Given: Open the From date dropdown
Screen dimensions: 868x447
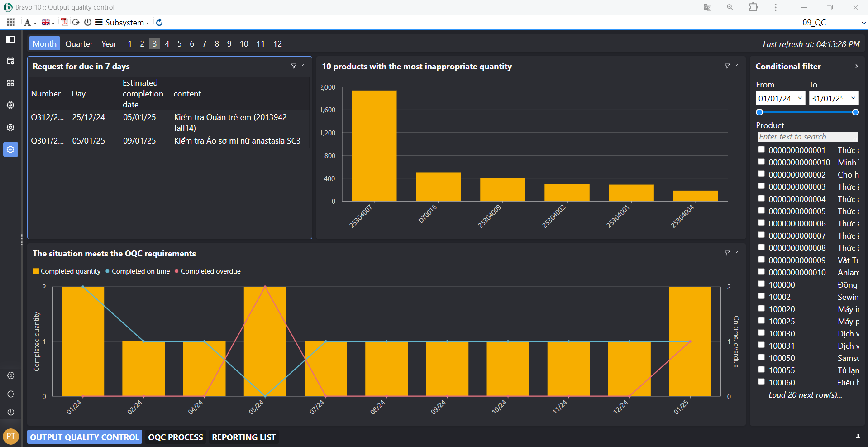Looking at the screenshot, I should pos(800,98).
